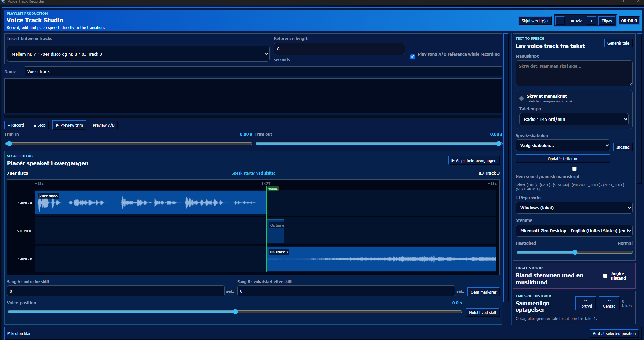
Task: Click Preview A/B button
Action: click(103, 125)
